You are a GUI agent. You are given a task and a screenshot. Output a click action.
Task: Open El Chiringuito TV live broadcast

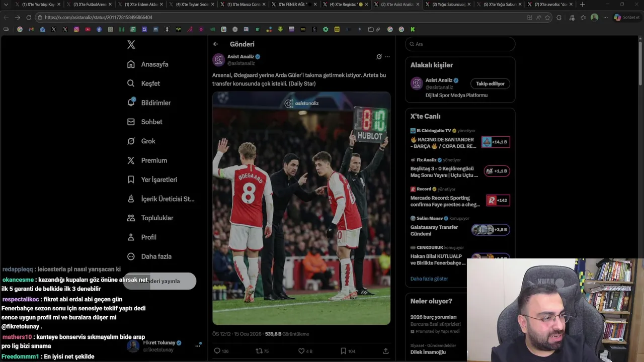point(460,138)
